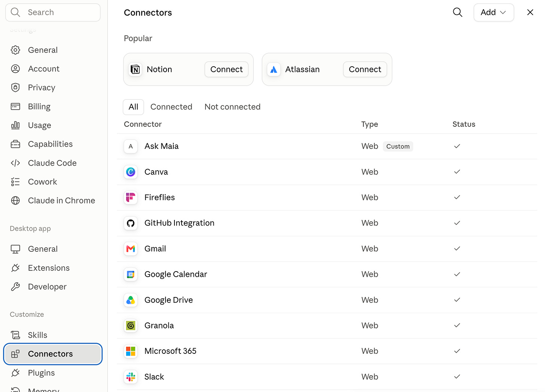
Task: Open the Granola connector name
Action: point(159,326)
